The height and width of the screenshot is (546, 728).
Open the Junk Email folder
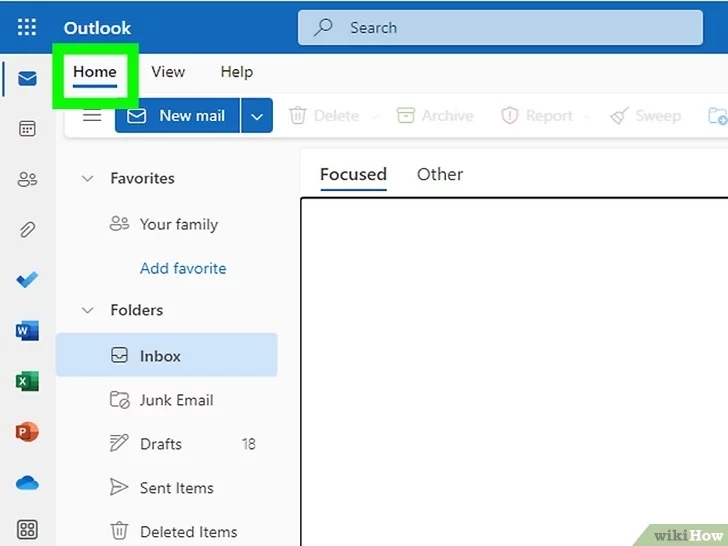click(x=167, y=400)
